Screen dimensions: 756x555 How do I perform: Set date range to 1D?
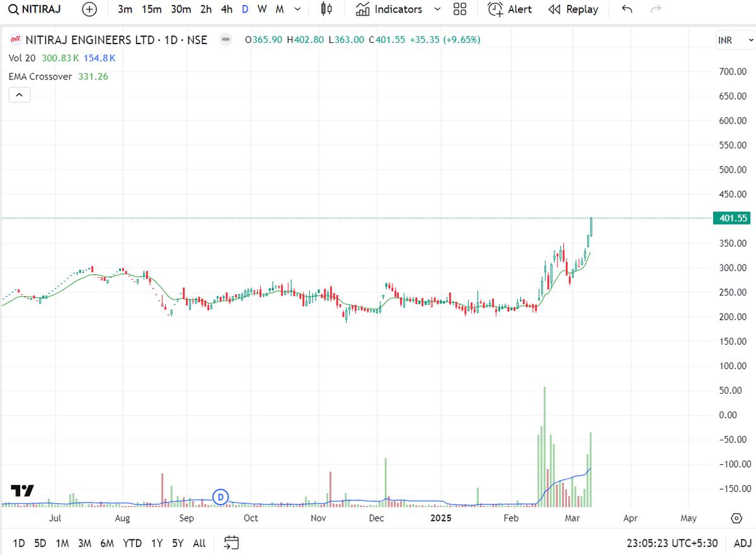click(19, 542)
